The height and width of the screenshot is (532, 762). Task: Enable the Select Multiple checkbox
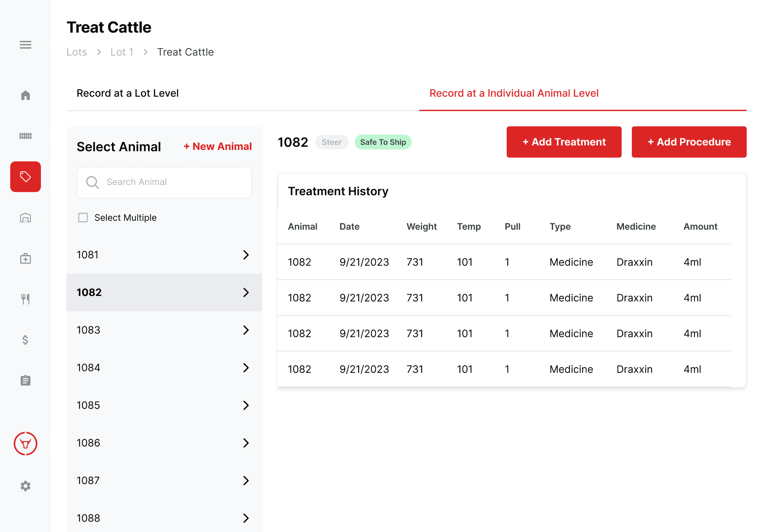point(83,217)
